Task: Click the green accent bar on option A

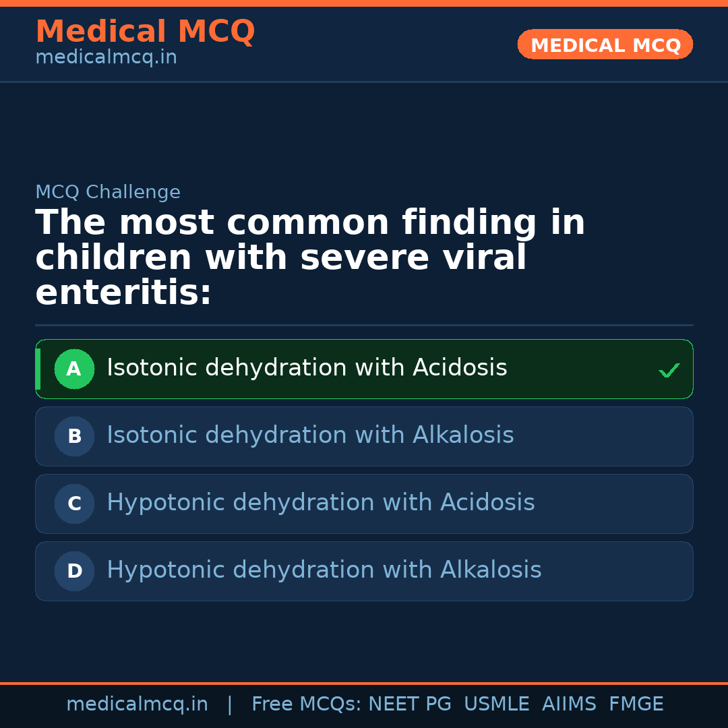Action: click(x=38, y=369)
